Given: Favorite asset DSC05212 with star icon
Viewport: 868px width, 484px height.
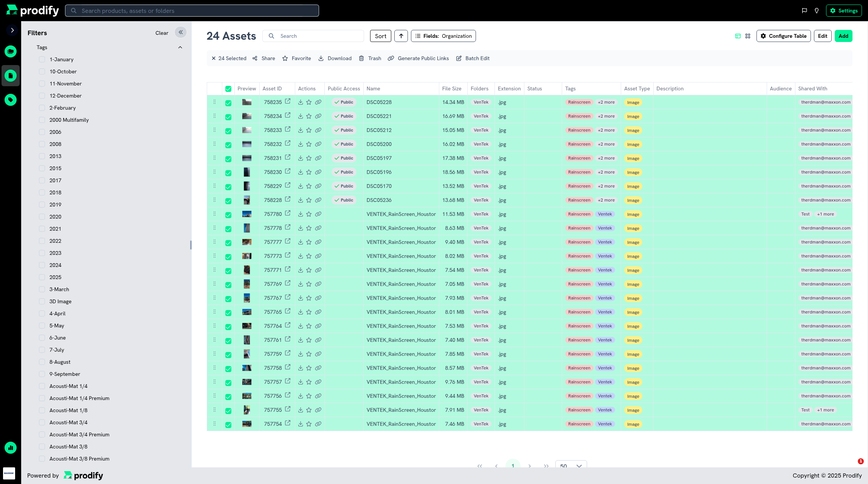Looking at the screenshot, I should [x=309, y=130].
